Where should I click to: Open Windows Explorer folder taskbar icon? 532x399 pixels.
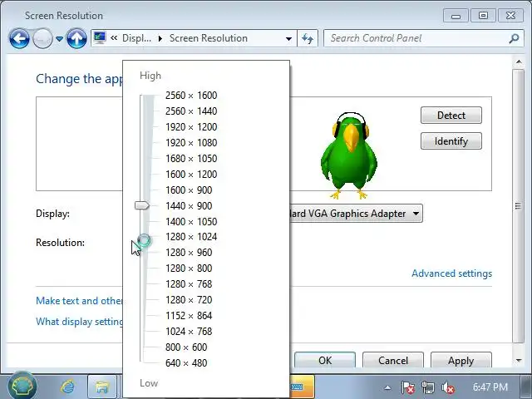click(101, 387)
